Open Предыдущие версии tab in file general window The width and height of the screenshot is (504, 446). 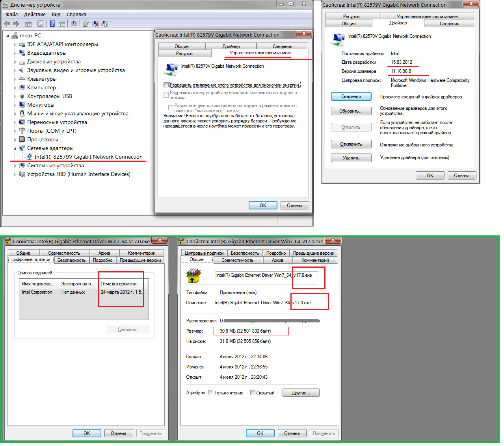314,253
